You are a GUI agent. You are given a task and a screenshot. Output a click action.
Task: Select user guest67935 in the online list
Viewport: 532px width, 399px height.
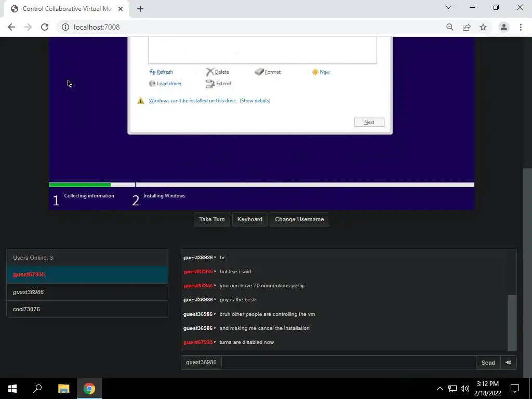87,274
